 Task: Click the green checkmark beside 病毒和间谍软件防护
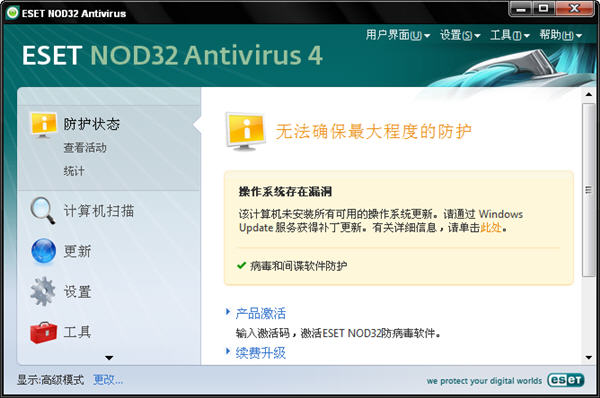point(241,265)
